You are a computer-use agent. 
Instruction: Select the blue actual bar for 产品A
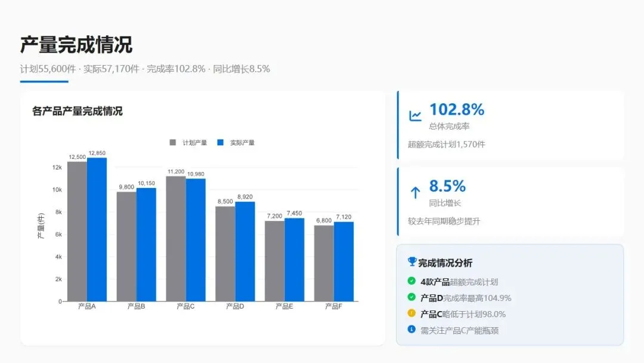(x=97, y=229)
